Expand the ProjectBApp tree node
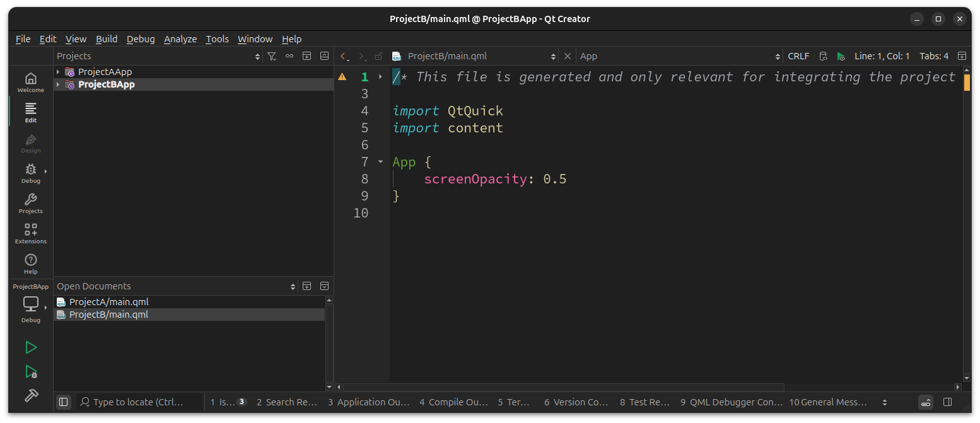980x423 pixels. (x=58, y=84)
